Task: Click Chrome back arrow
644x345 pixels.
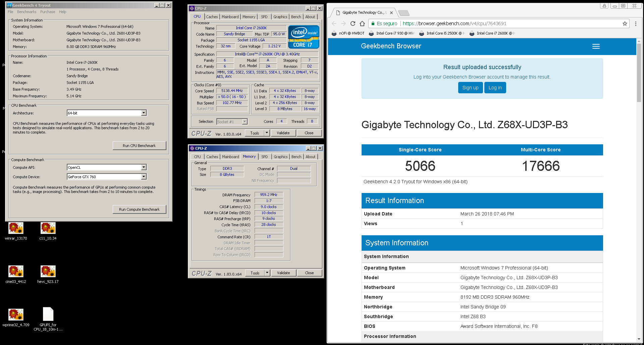Action: tap(334, 23)
